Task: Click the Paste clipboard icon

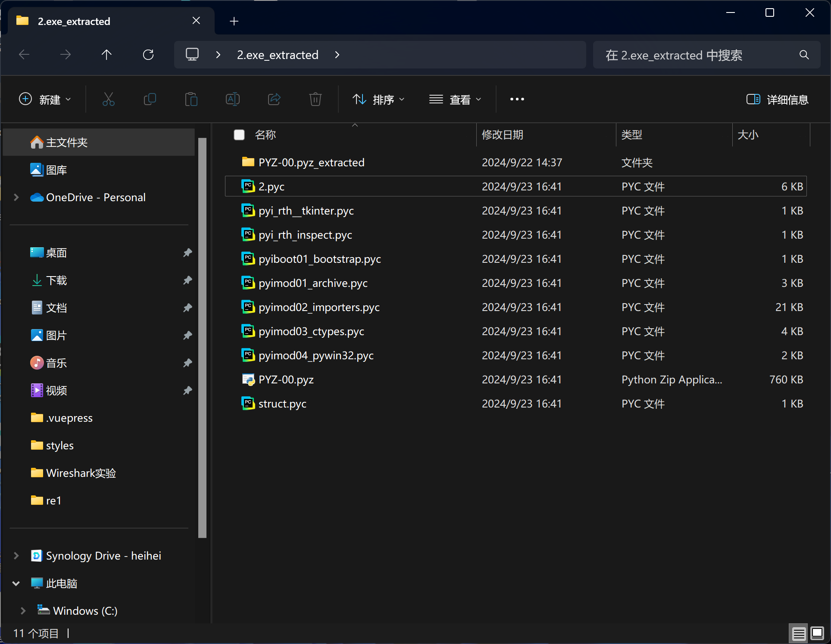Action: click(191, 100)
